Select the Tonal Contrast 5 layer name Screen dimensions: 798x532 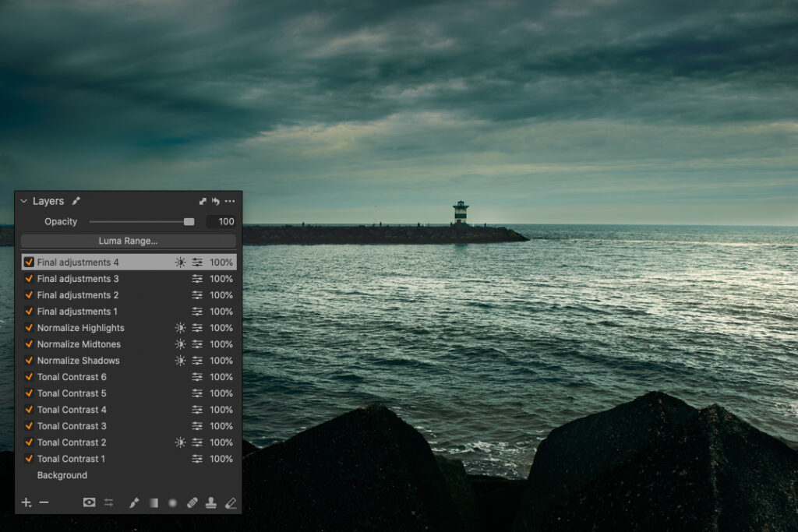coord(72,393)
